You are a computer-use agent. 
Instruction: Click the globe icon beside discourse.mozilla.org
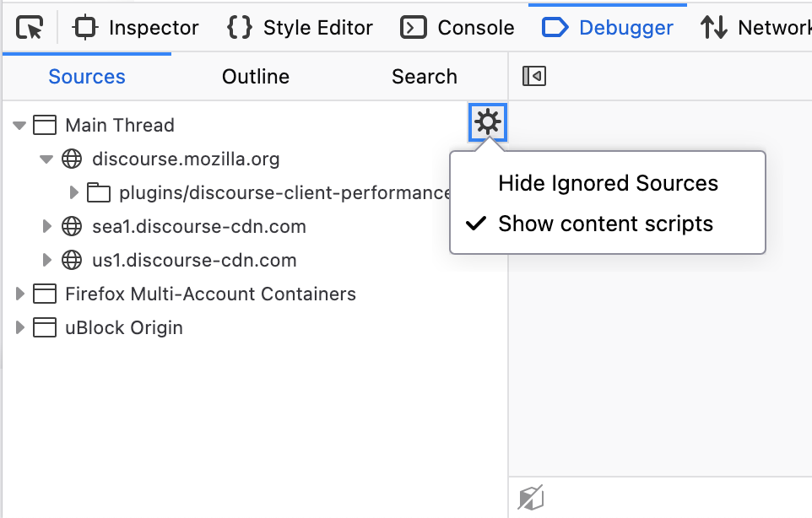(x=73, y=159)
